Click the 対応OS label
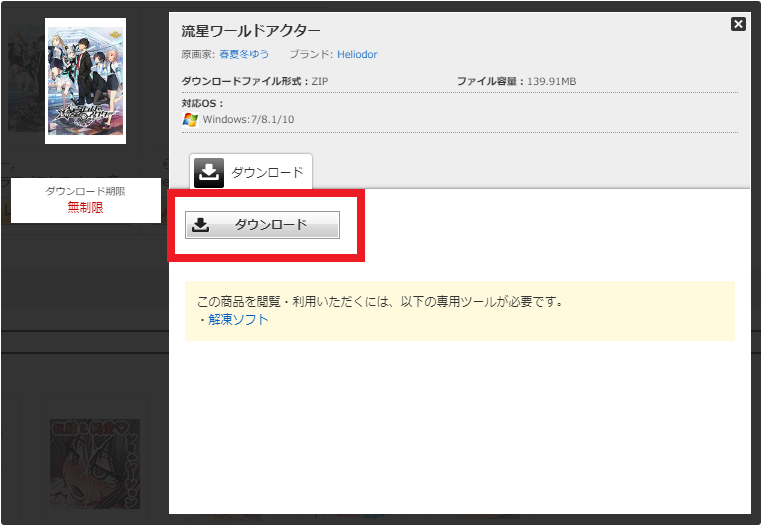Image resolution: width=762 pixels, height=526 pixels. tap(202, 103)
